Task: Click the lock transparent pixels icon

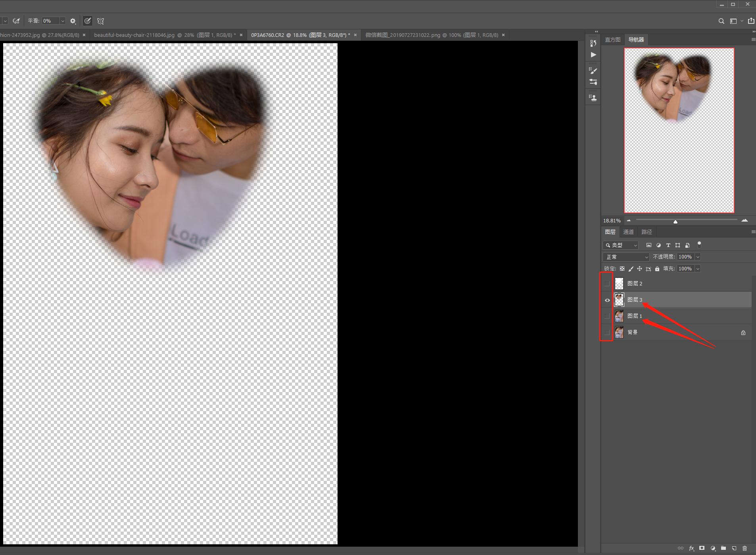Action: click(622, 269)
